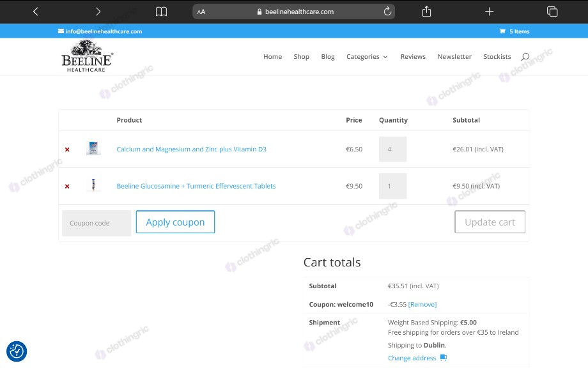Tap the AA text size button
The image size is (588, 368).
coord(201,11)
